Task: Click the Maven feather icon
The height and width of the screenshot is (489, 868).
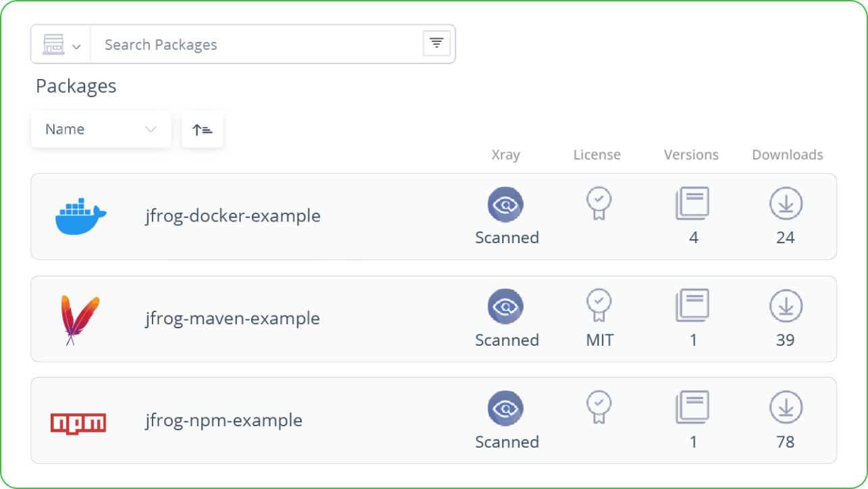Action: (x=80, y=320)
